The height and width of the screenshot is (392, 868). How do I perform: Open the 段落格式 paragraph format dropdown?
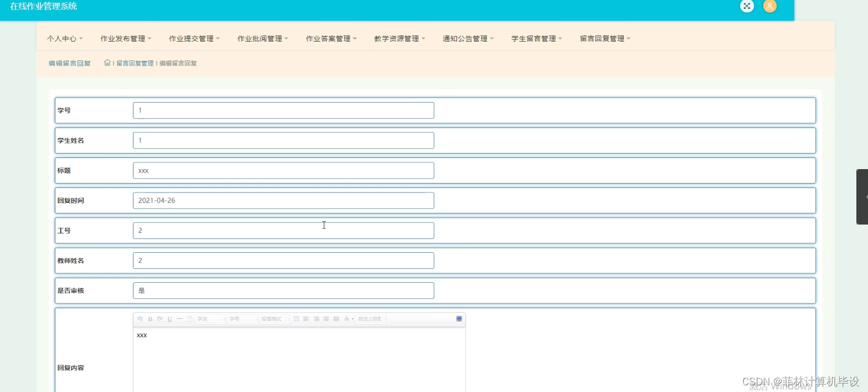[275, 319]
